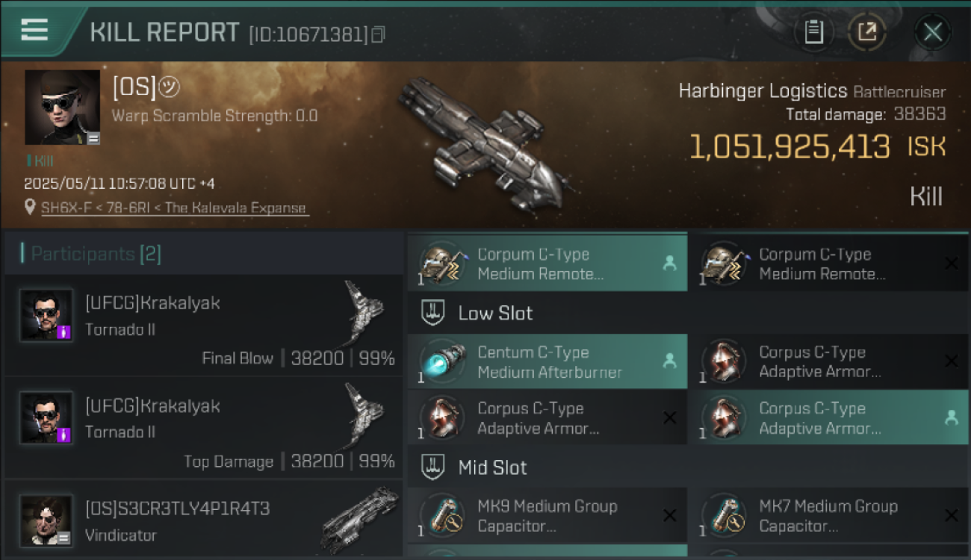Select the Centum C-Type Medium Afterburner

[x=547, y=361]
